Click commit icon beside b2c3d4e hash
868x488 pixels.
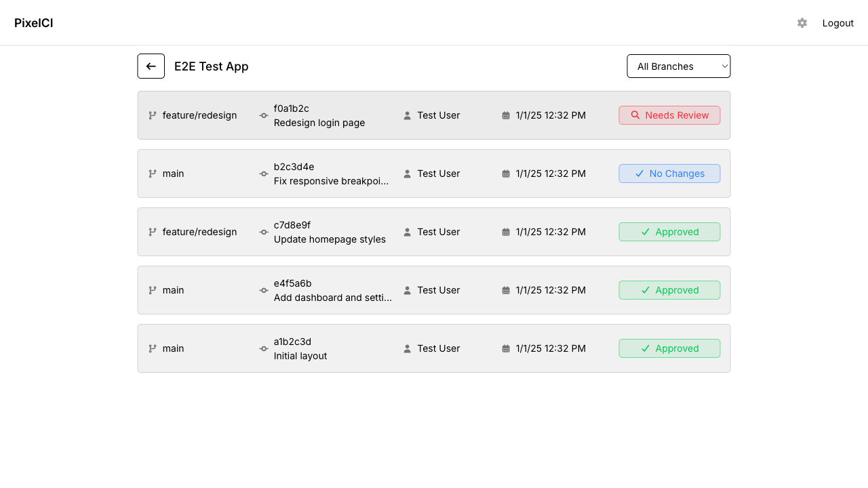click(x=264, y=174)
